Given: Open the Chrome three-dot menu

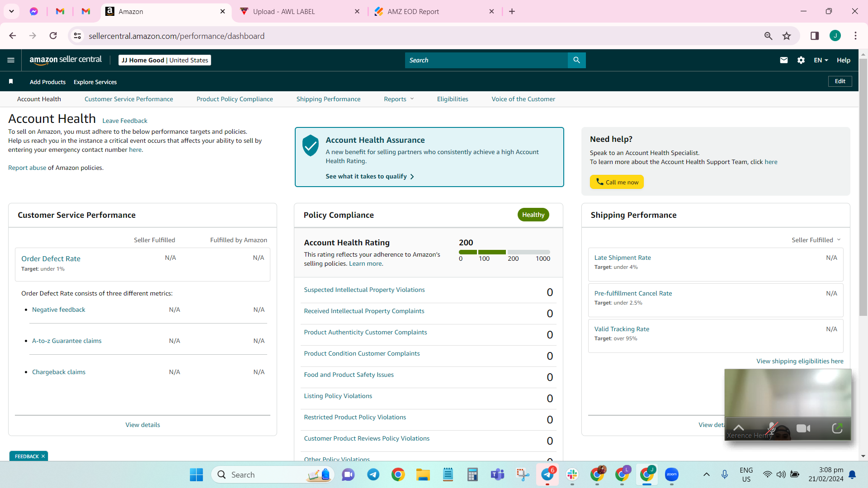Looking at the screenshot, I should click(x=855, y=36).
